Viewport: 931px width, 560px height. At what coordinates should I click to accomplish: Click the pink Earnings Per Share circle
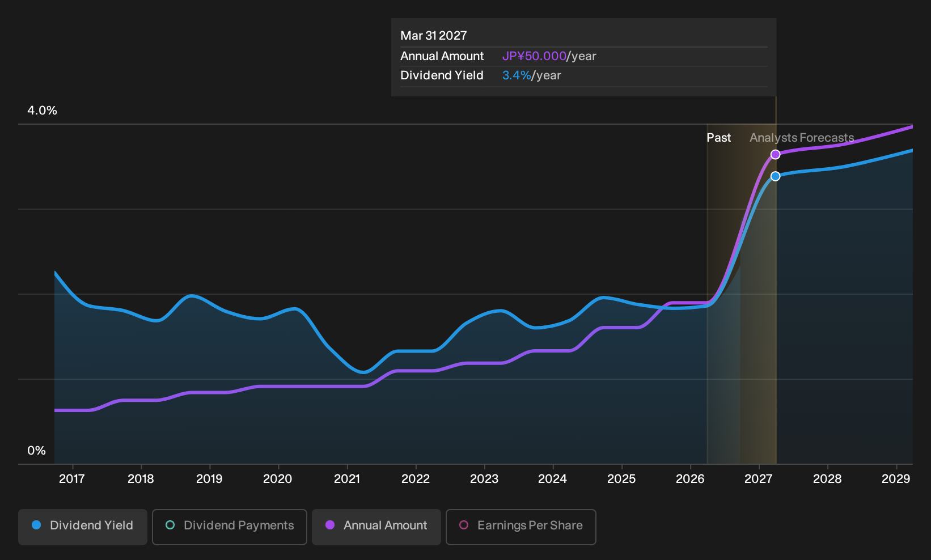pos(464,525)
